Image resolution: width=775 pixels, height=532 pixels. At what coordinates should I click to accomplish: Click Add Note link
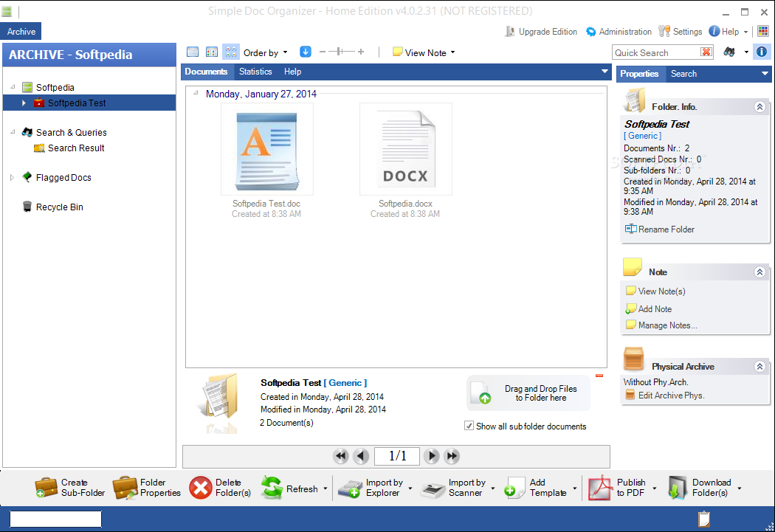click(649, 308)
